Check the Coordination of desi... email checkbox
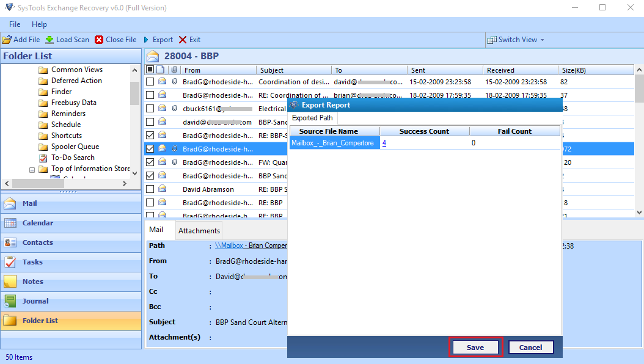Screen dimensions: 644x364 click(150, 82)
